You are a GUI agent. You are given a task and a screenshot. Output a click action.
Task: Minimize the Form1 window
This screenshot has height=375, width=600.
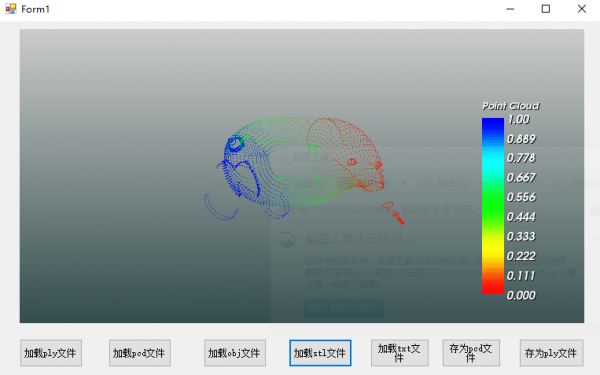point(510,9)
